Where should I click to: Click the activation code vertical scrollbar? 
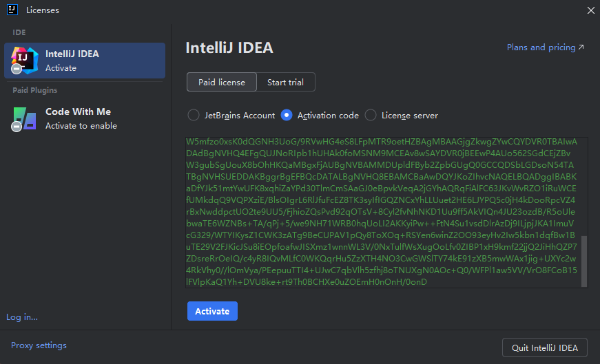(584, 261)
